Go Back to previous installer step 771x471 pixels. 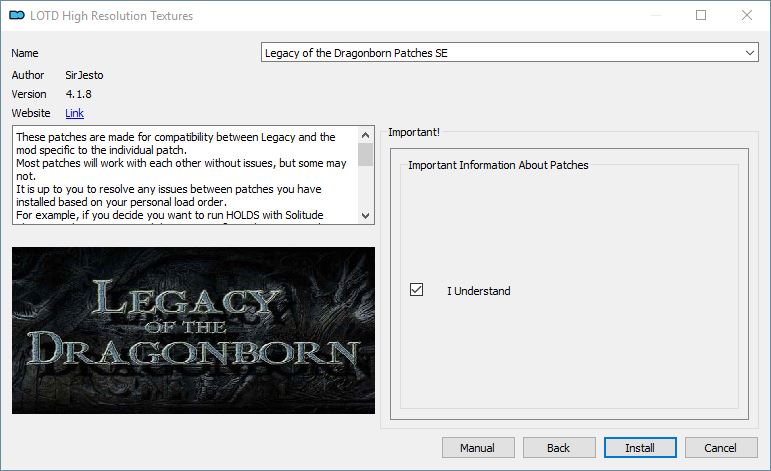[x=559, y=448]
